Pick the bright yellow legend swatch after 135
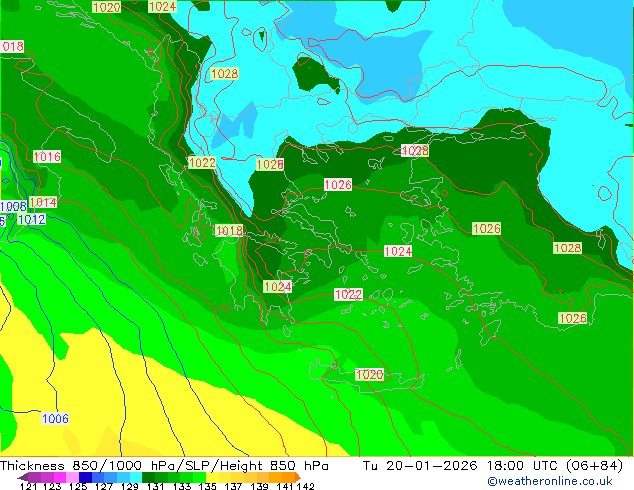This screenshot has height=490, width=634. coord(212,477)
